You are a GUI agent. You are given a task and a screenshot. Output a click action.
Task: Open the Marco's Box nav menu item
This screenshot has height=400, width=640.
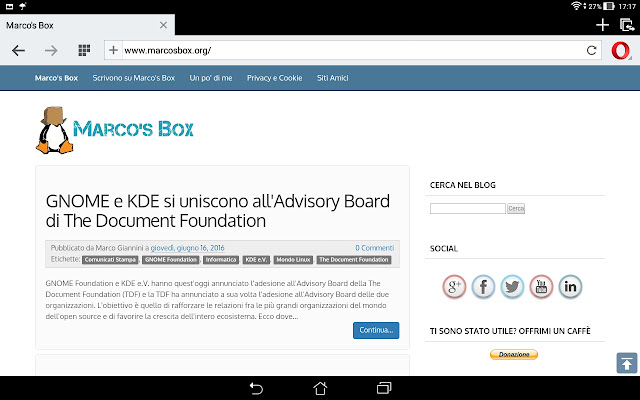pos(56,78)
